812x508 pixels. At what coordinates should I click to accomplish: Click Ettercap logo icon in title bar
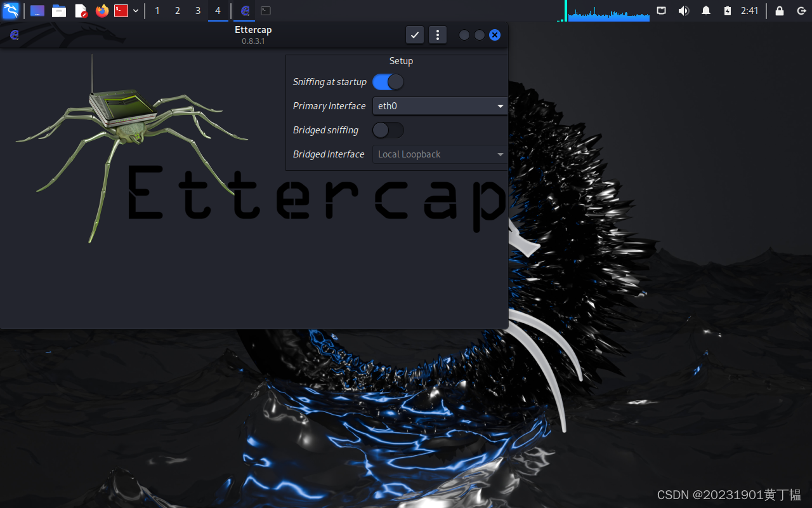[14, 35]
